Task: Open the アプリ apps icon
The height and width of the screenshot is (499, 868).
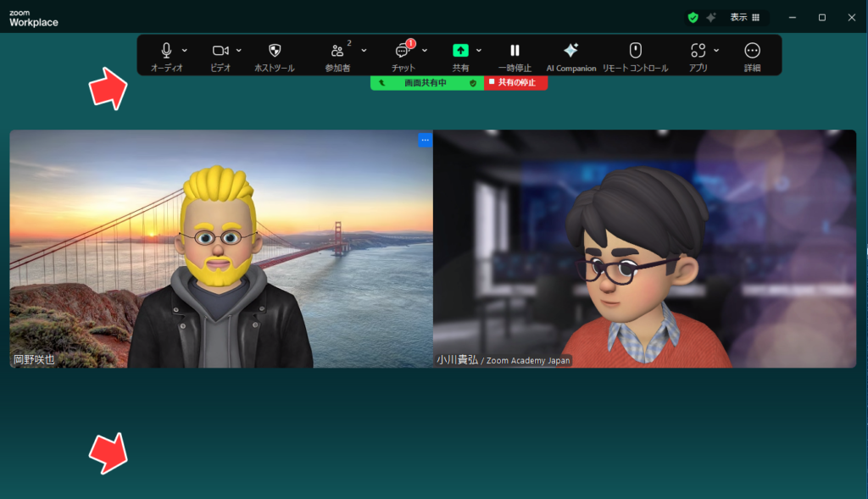Action: tap(698, 51)
